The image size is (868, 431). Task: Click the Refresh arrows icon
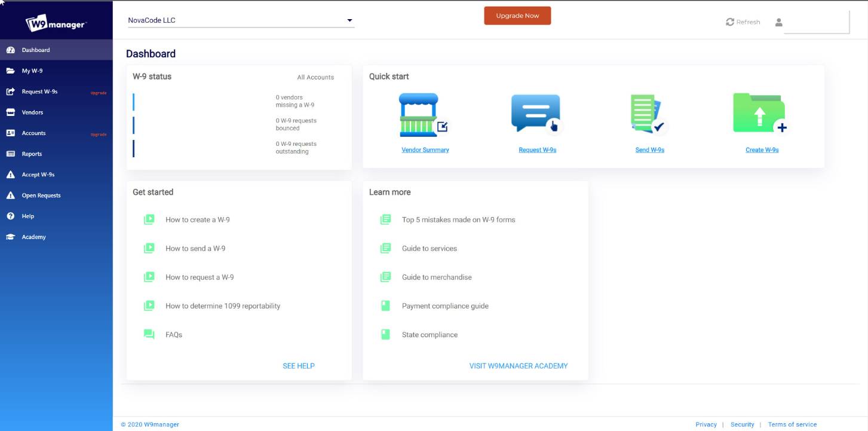730,22
